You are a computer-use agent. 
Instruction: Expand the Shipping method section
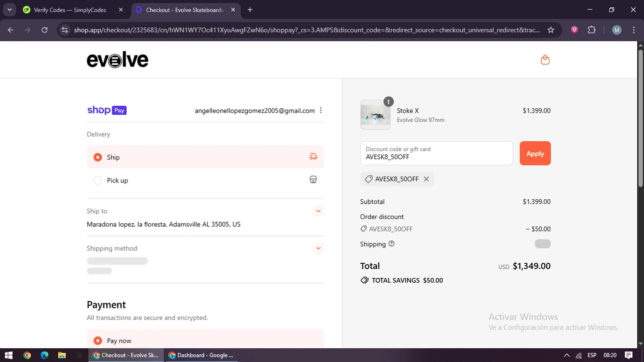coord(318,248)
